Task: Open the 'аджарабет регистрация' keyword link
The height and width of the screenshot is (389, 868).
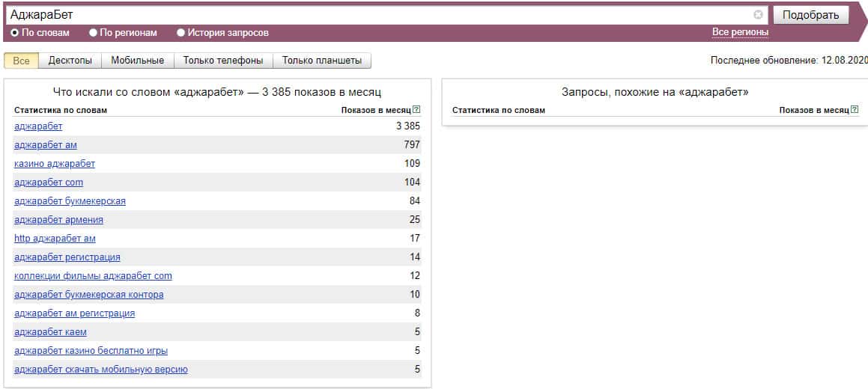Action: coord(67,257)
